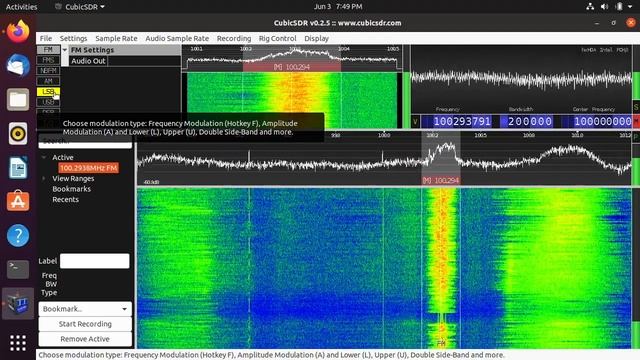Open Rhythmbox from the dock
Viewport: 640px width, 360px height.
[x=18, y=133]
